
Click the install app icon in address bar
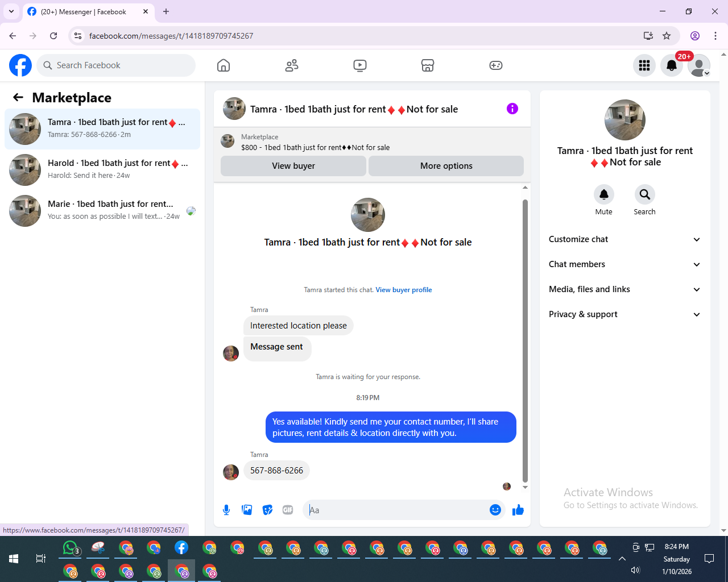[648, 36]
